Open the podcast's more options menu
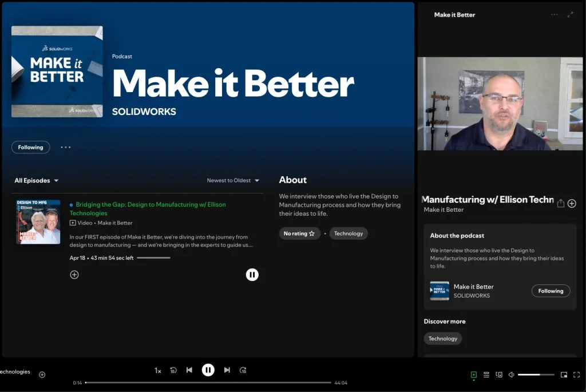 (x=65, y=147)
